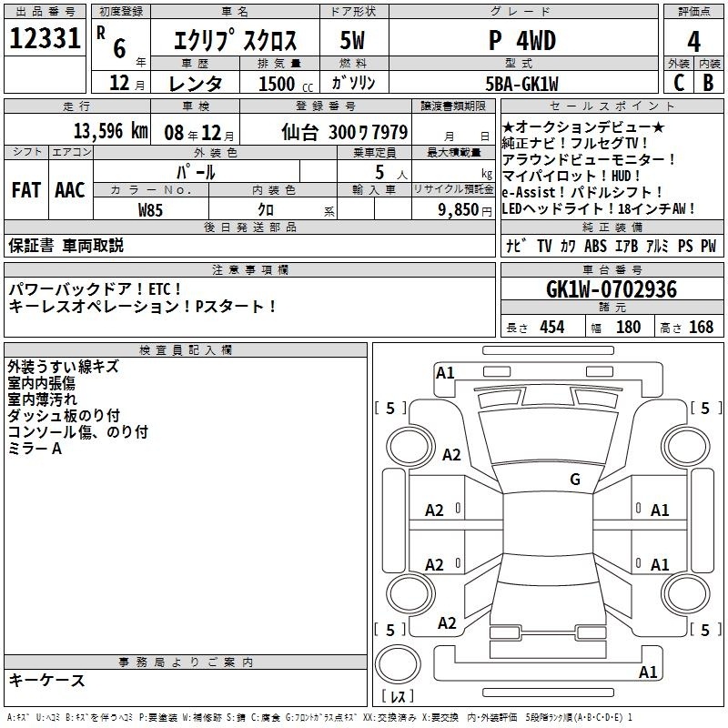Image resolution: width=728 pixels, height=728 pixels.
Task: Click the A1 mark below the rear bumper
Action: click(648, 672)
